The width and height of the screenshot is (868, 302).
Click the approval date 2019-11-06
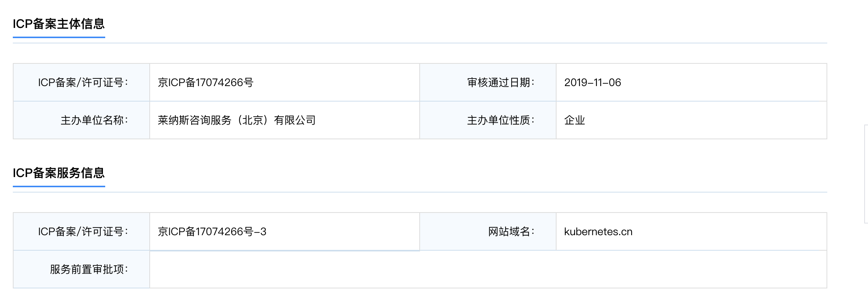[x=592, y=82]
